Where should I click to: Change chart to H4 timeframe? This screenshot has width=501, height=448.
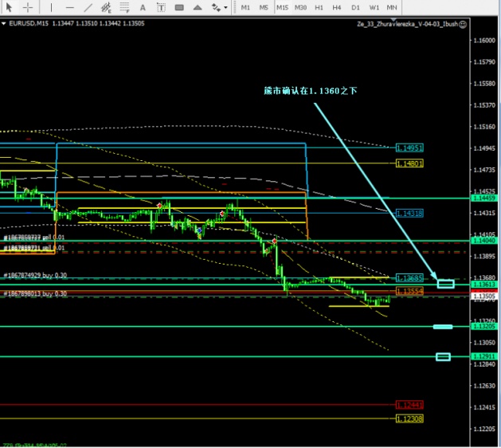[x=337, y=7]
